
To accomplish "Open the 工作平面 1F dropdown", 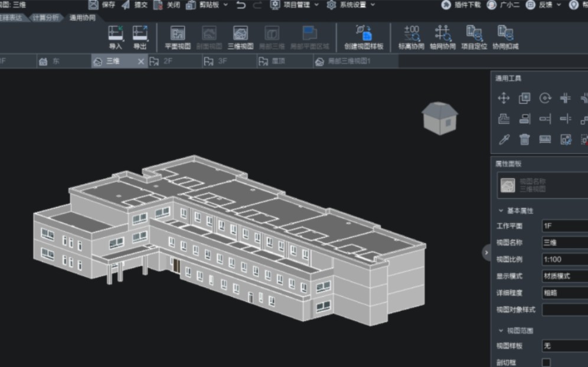I will click(x=565, y=225).
